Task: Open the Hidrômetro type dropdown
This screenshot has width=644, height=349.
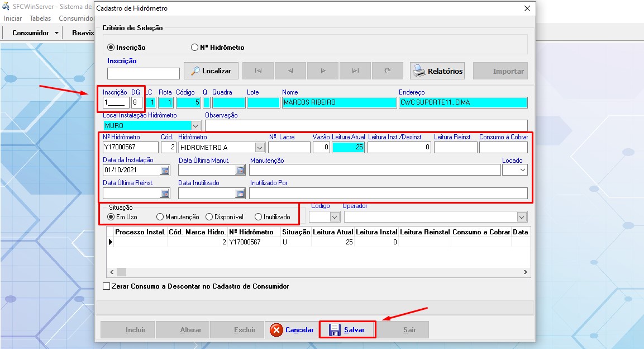Action: click(260, 148)
